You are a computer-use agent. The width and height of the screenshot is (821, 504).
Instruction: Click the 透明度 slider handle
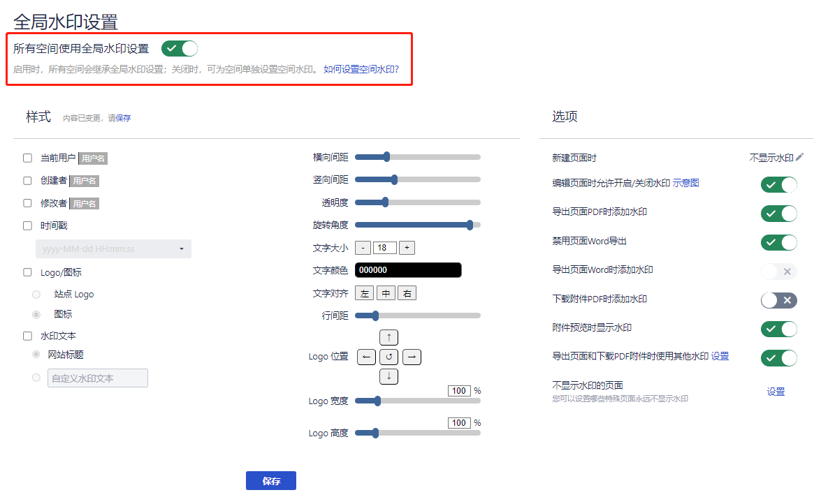click(x=385, y=202)
